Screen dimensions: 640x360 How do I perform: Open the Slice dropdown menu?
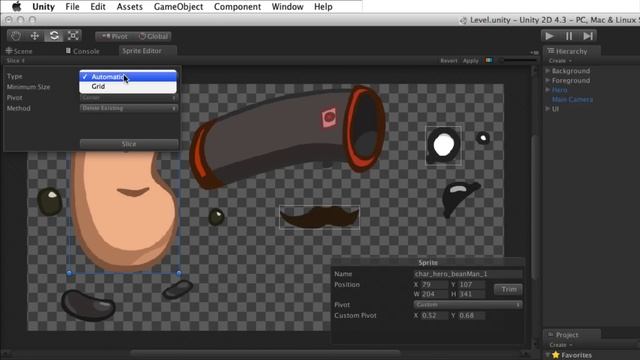pos(16,60)
